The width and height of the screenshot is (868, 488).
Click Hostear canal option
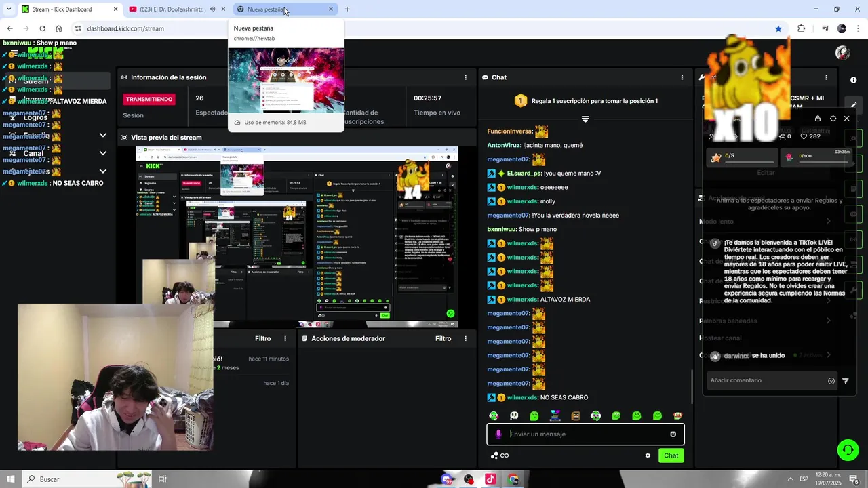point(720,338)
